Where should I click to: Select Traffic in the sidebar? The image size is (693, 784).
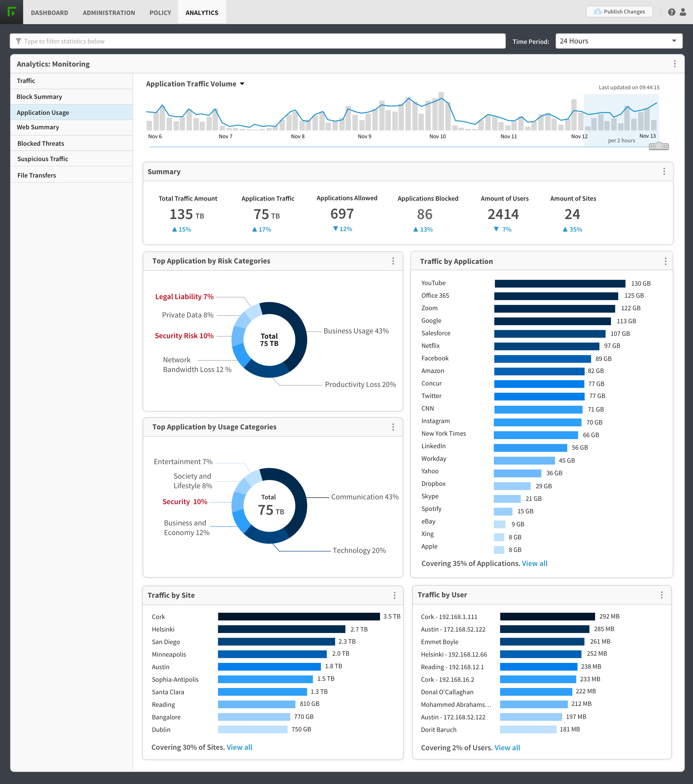(71, 81)
